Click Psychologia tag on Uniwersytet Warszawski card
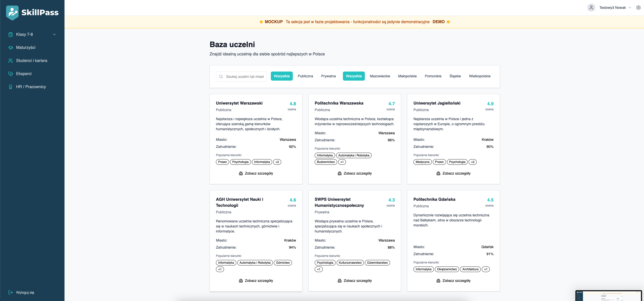 pos(240,162)
